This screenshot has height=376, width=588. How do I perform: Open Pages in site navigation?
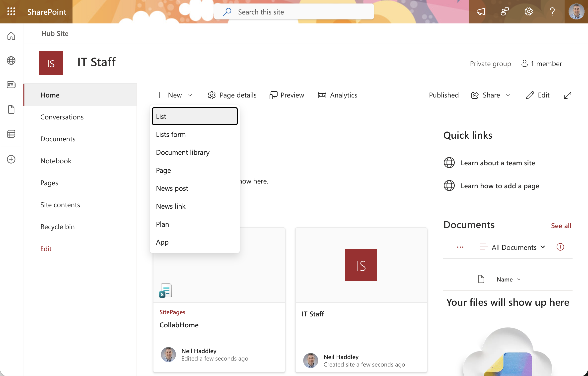[80, 183]
